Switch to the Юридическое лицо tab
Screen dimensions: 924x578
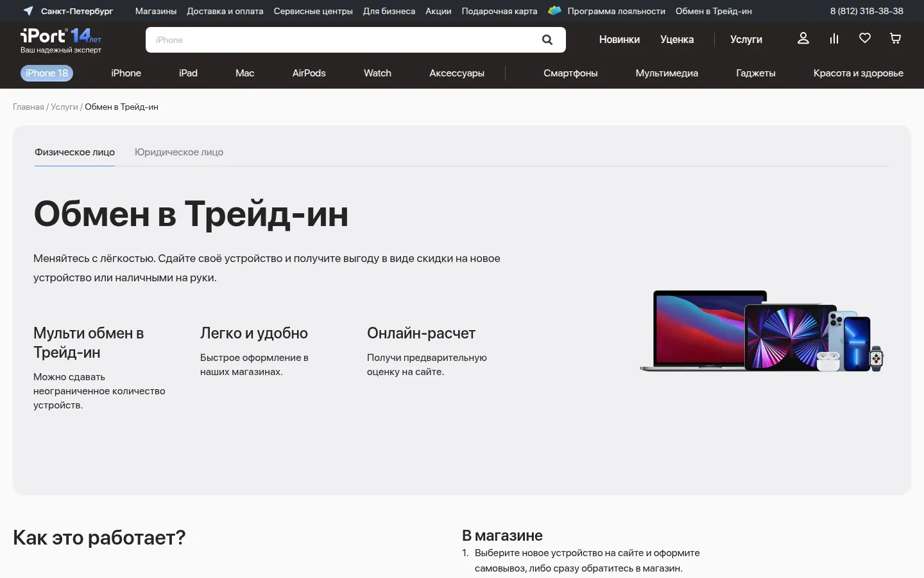pyautogui.click(x=179, y=152)
